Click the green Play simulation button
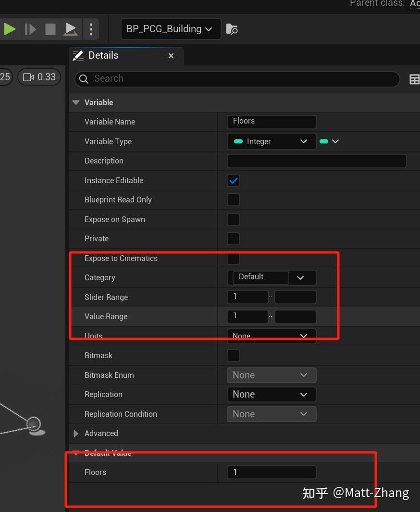 click(10, 29)
